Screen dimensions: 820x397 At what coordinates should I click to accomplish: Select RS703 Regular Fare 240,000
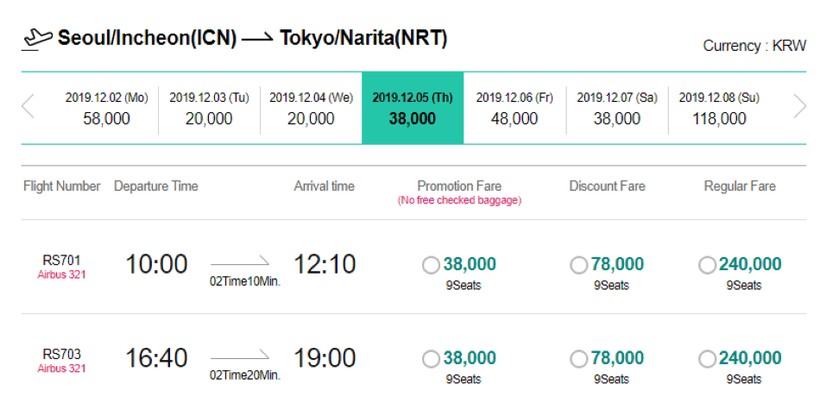(707, 359)
